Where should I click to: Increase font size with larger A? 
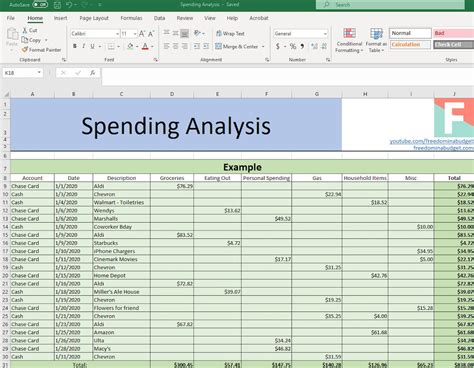(142, 34)
